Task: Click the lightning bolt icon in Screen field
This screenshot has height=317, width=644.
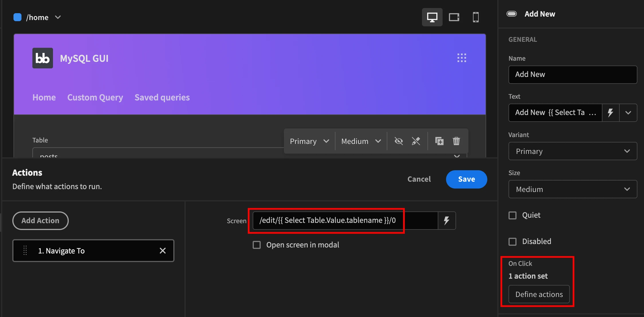Action: (x=447, y=220)
